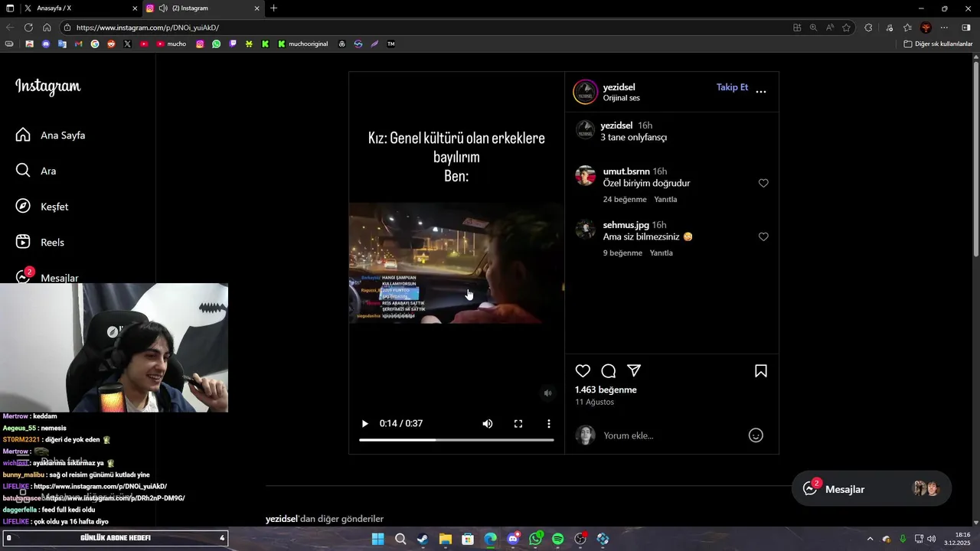This screenshot has height=551, width=980.
Task: Open Reels in the sidebar
Action: pyautogui.click(x=40, y=243)
